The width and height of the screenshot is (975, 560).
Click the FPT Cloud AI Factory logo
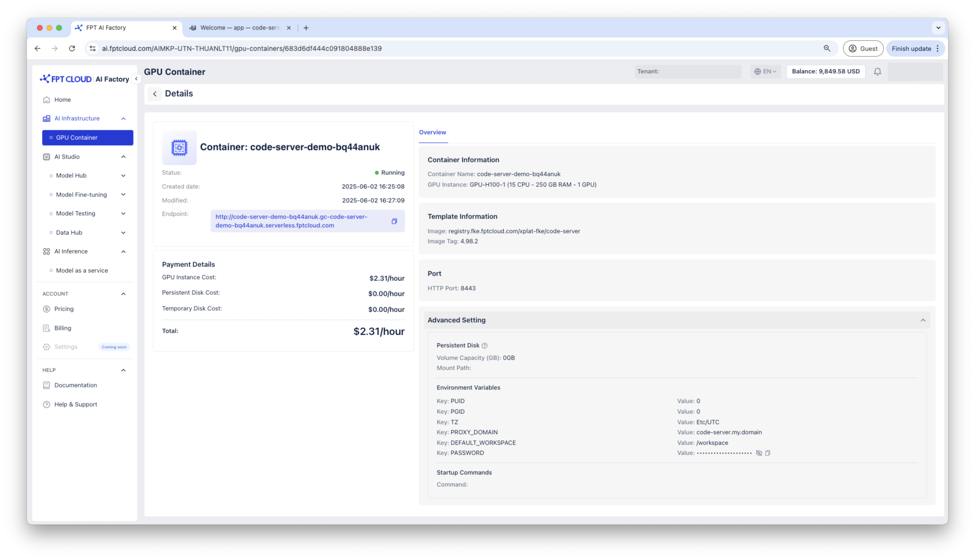click(84, 79)
